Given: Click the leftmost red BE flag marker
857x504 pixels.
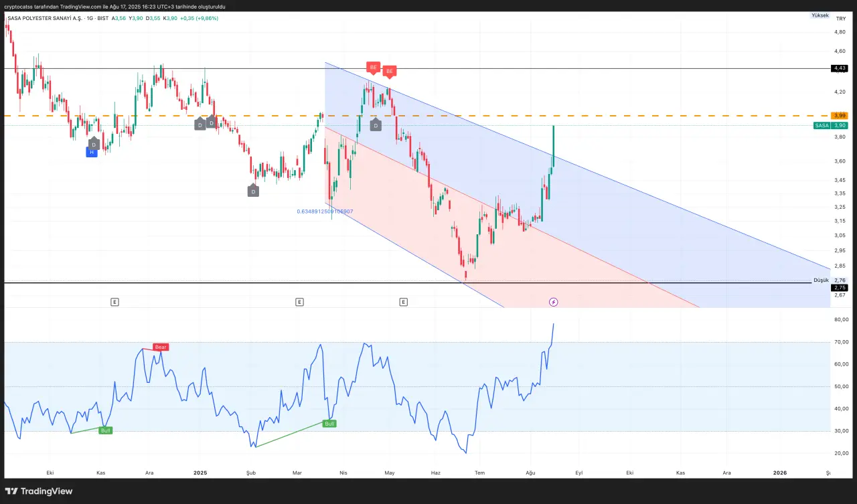Looking at the screenshot, I should tap(373, 68).
